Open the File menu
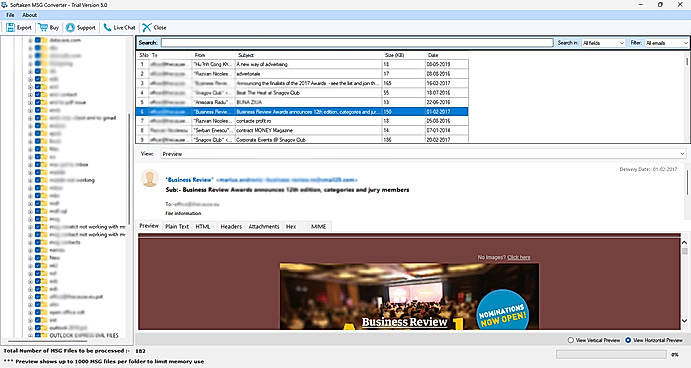The image size is (691, 368). [x=10, y=15]
